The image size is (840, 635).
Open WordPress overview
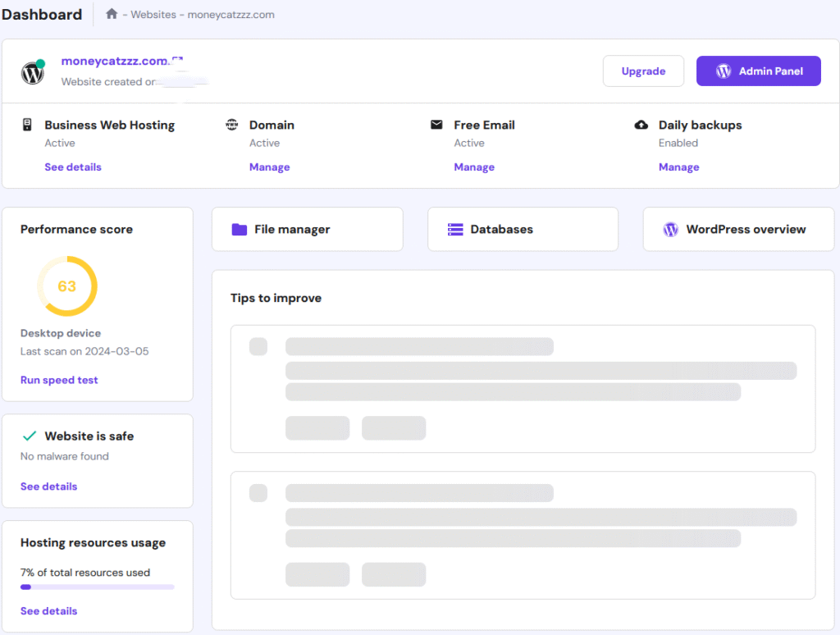739,230
